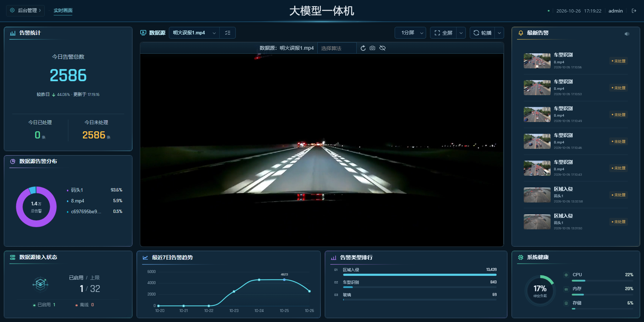
Task: Refresh the video stream with the reload icon
Action: click(363, 48)
